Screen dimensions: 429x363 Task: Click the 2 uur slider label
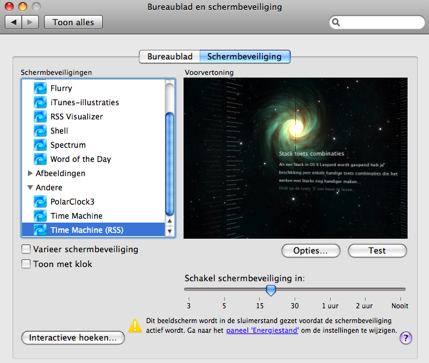tap(364, 306)
